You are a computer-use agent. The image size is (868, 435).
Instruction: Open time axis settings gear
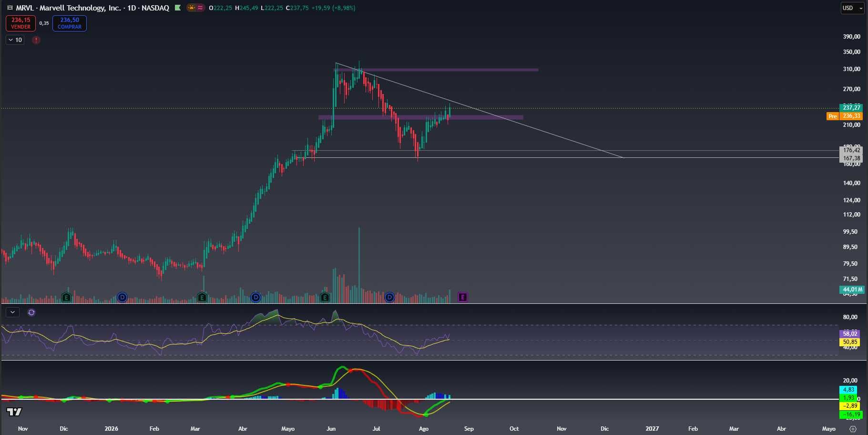pyautogui.click(x=853, y=429)
